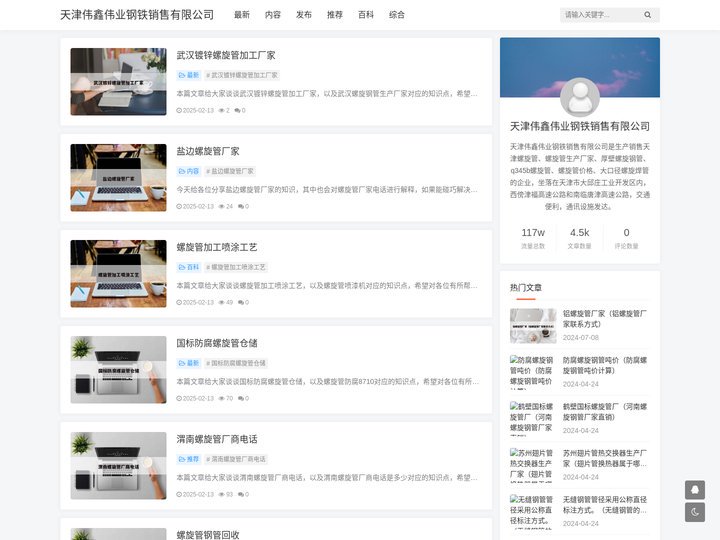Click excerpt text of 武汉镀锌螺旋管加工厂家 post

pos(327,94)
